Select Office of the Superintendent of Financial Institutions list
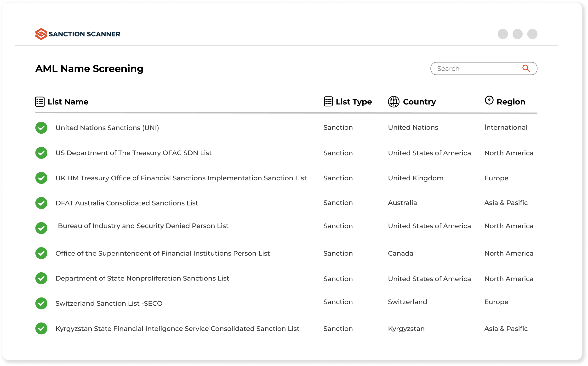 point(163,253)
